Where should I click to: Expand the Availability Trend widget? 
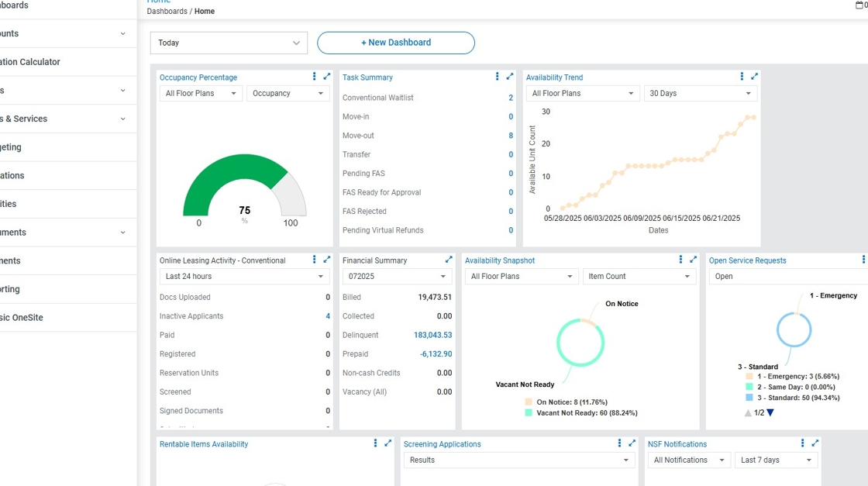click(755, 77)
